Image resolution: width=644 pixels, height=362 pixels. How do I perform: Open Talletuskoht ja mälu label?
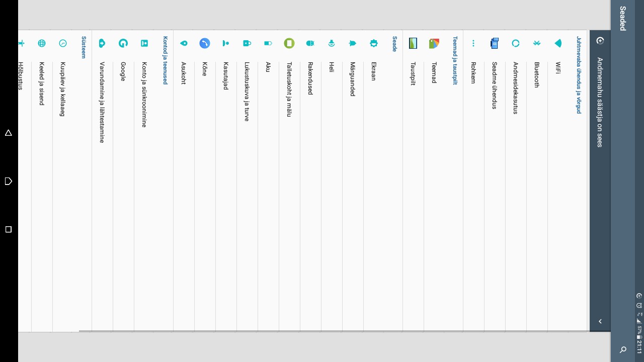pos(289,89)
